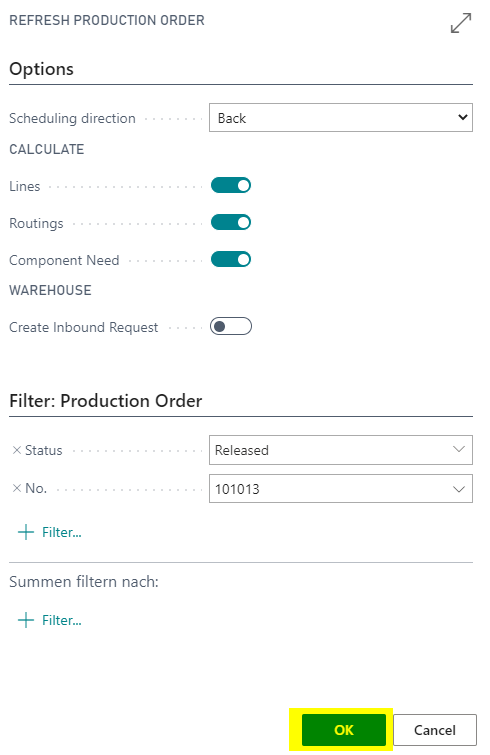Expand the dialog with the arrows icon
Viewport: 490px width, 755px height.
(x=461, y=23)
